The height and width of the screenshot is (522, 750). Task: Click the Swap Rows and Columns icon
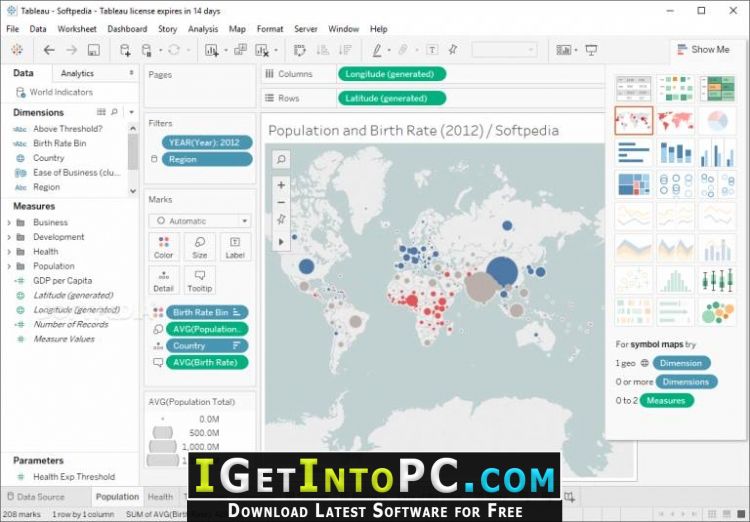coord(300,50)
